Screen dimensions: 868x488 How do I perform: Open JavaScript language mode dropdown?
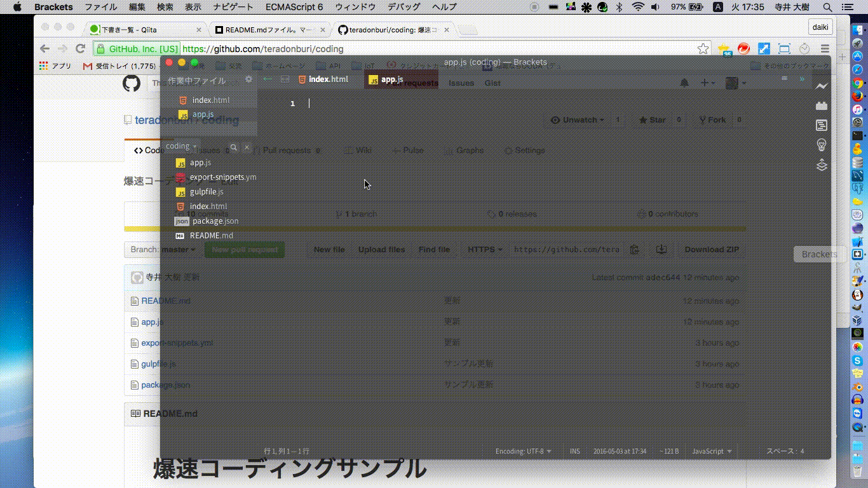[712, 451]
